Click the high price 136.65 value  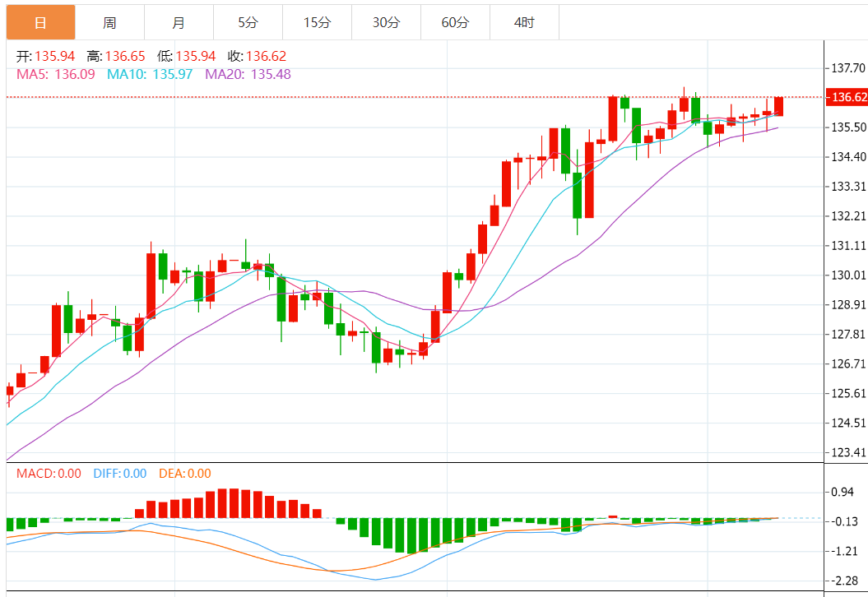coord(125,57)
